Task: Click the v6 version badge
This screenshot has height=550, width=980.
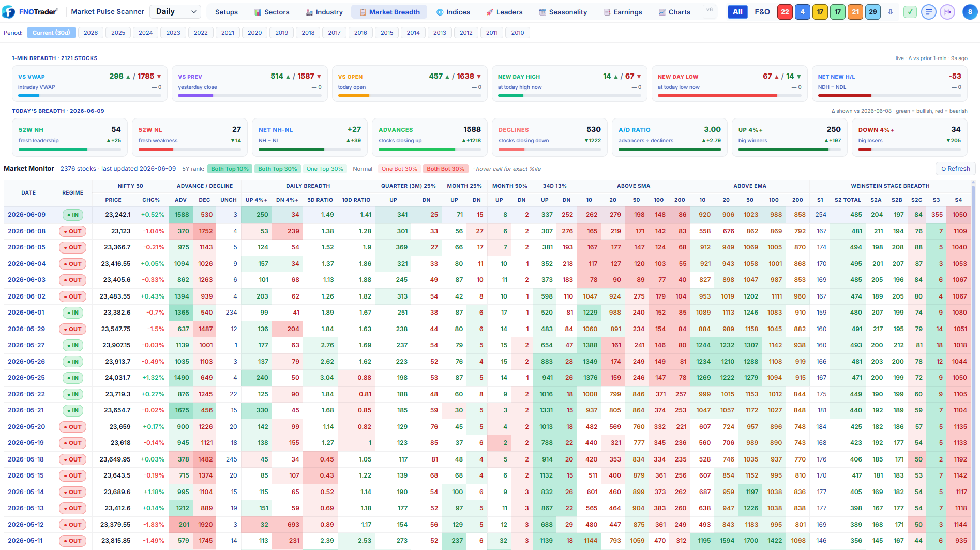Action: [709, 10]
